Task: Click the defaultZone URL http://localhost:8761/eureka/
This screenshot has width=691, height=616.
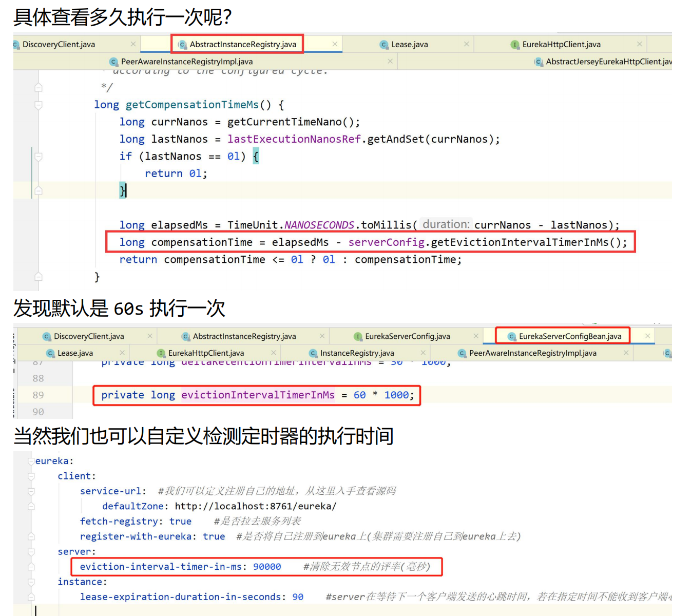Action: click(256, 506)
